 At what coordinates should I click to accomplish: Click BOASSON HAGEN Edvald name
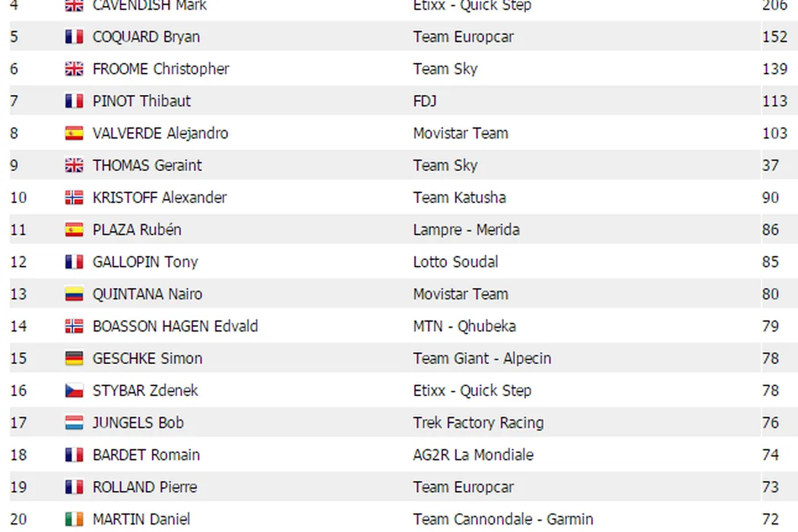(175, 326)
